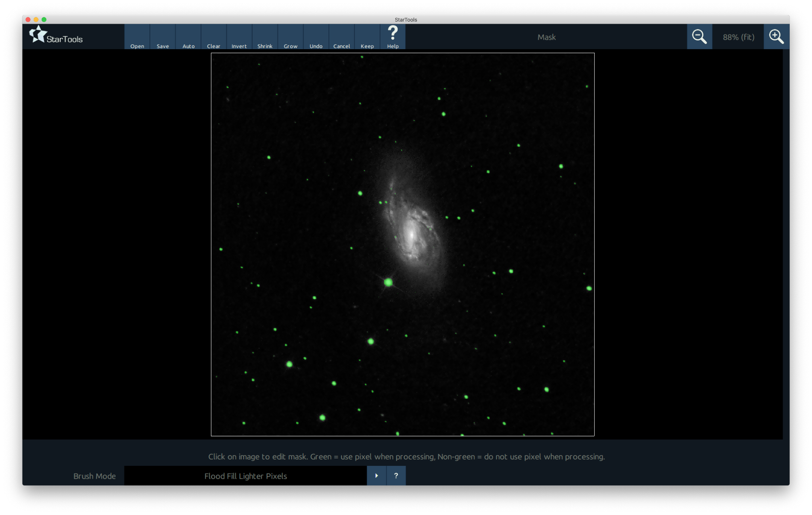Save the current mask
The width and height of the screenshot is (812, 515).
pyautogui.click(x=163, y=37)
